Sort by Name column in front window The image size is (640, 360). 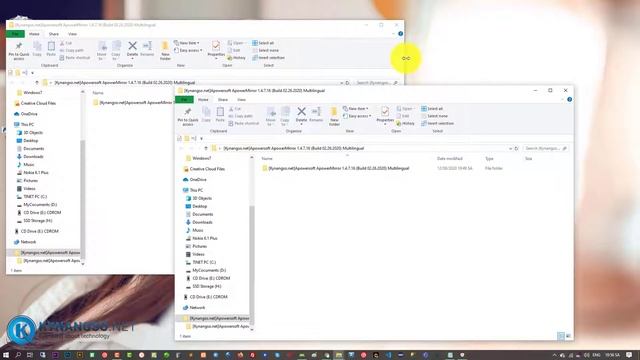(x=267, y=158)
